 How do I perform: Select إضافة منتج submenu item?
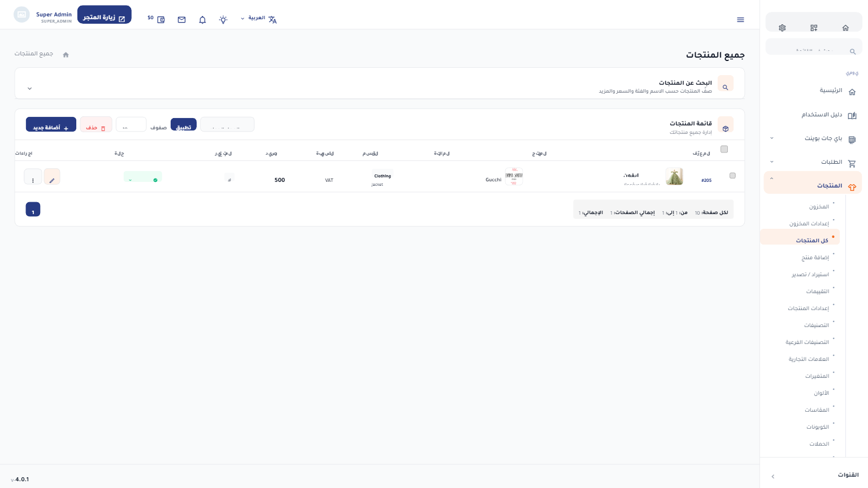coord(815,258)
